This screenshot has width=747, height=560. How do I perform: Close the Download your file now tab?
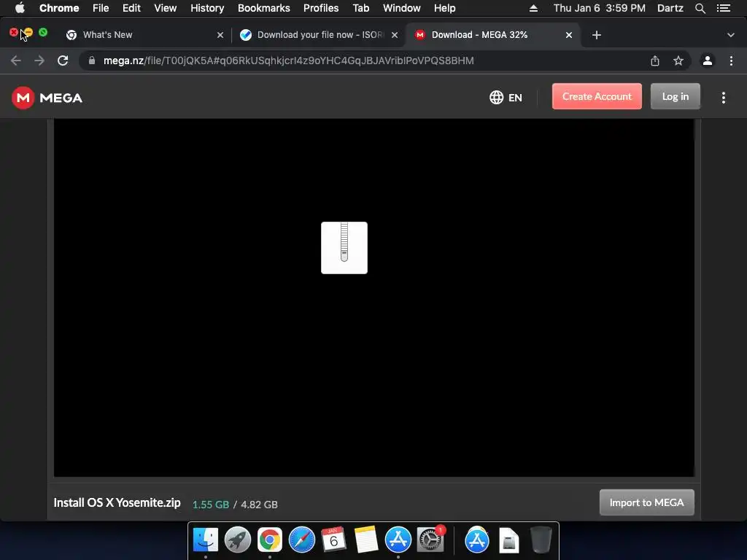point(395,35)
